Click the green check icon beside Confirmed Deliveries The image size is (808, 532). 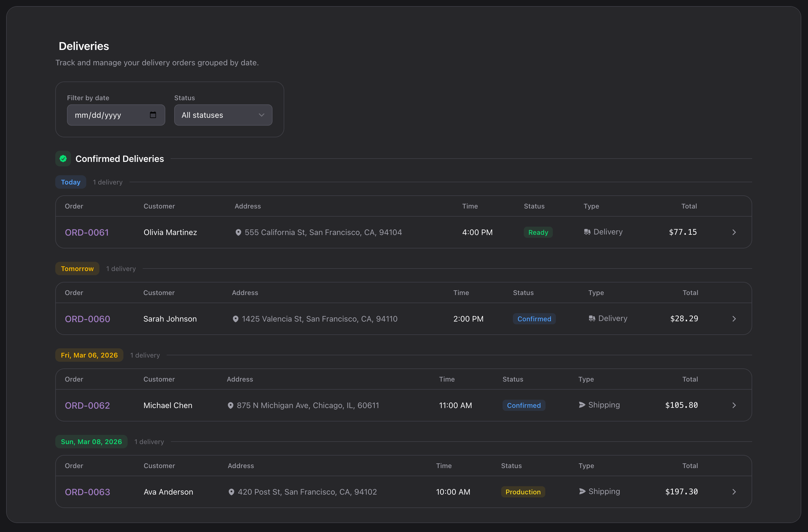point(63,159)
